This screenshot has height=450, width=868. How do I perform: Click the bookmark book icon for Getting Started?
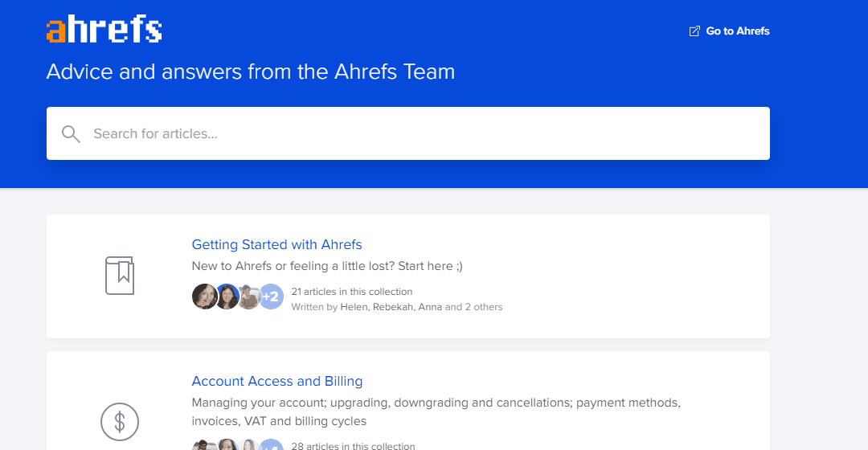tap(120, 276)
